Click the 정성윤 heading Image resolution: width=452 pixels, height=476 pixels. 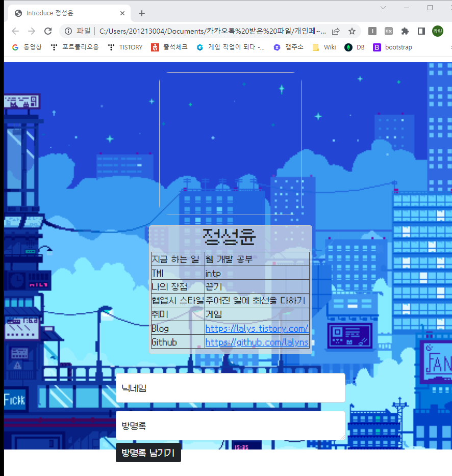229,237
